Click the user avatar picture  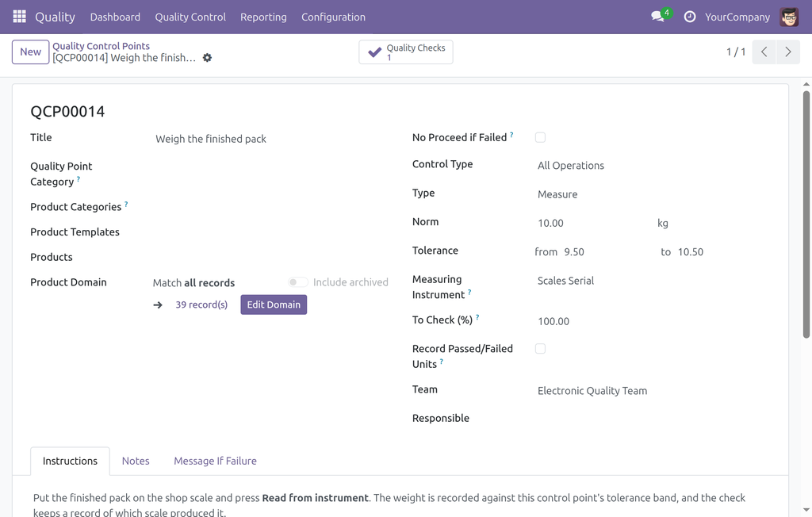pos(789,17)
